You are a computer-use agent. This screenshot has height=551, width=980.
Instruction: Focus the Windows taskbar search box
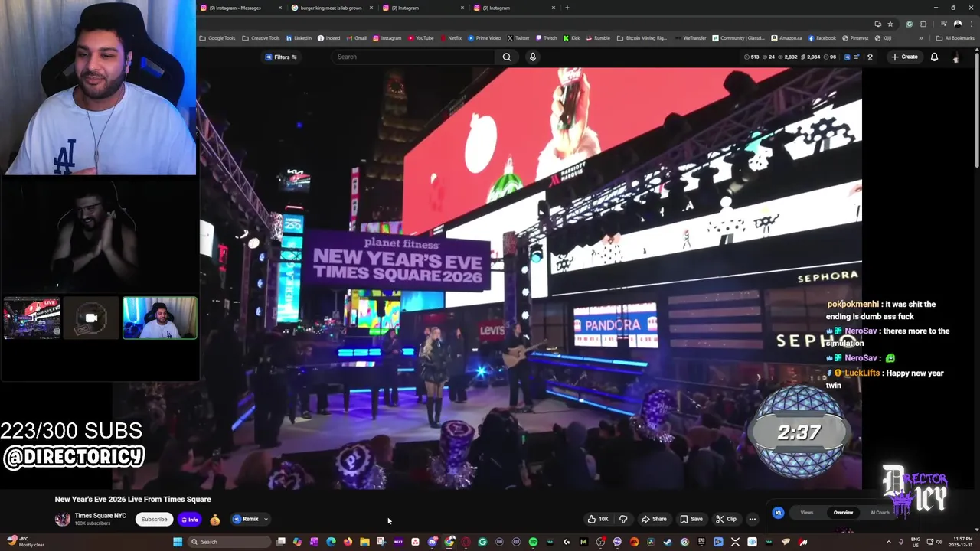coord(229,542)
